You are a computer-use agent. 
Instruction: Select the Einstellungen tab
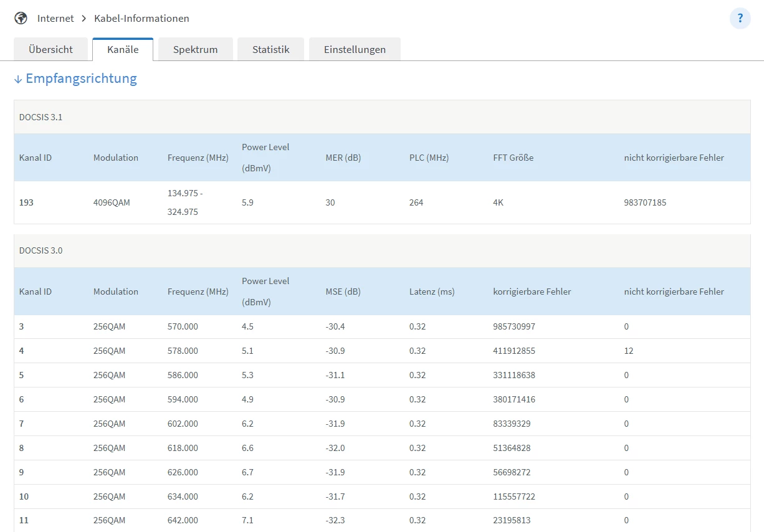click(x=355, y=49)
